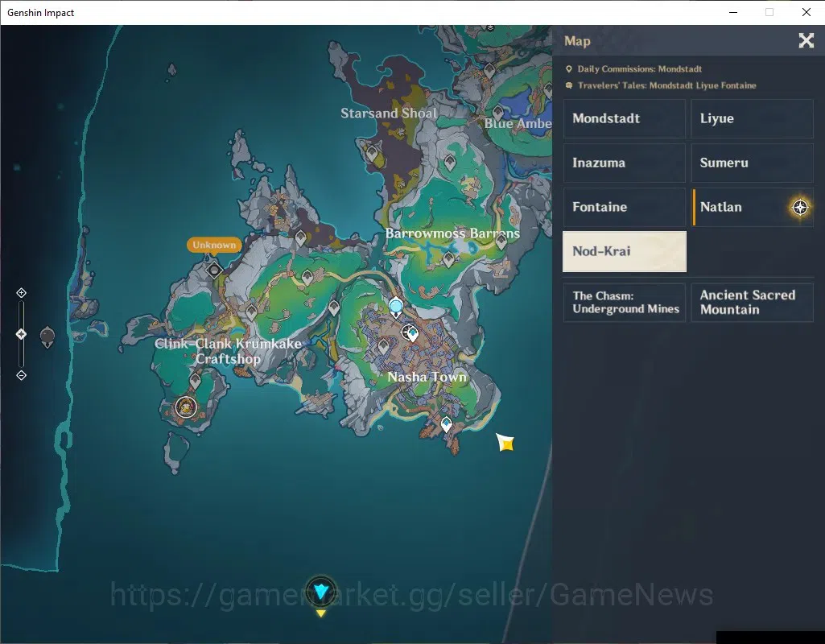The width and height of the screenshot is (825, 644).
Task: Select the blue Statue of The Seven marker
Action: point(396,306)
